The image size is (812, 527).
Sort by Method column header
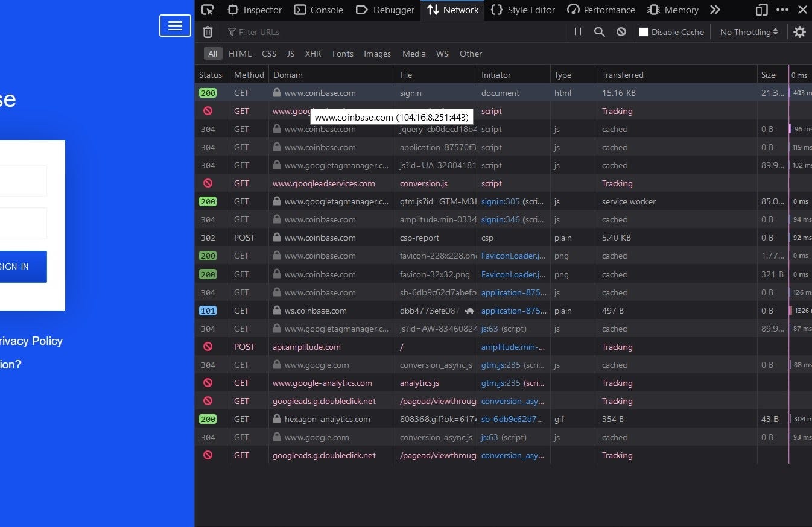(x=249, y=75)
